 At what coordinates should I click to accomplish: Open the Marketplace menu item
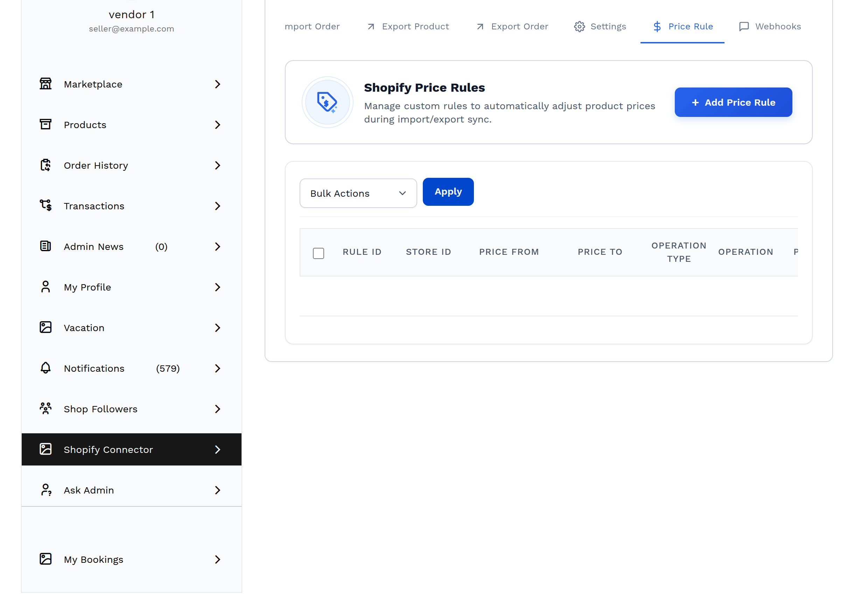(132, 84)
